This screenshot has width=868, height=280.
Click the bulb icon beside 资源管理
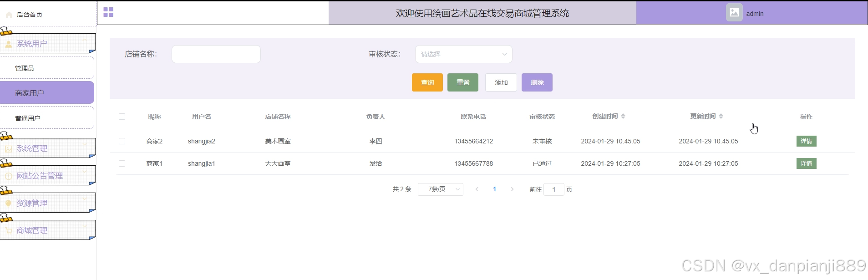[9, 204]
